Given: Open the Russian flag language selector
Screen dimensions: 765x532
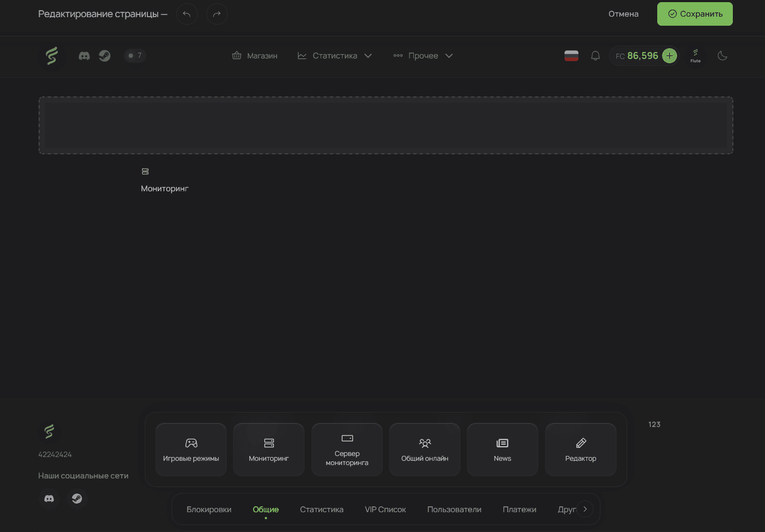Looking at the screenshot, I should click(571, 55).
